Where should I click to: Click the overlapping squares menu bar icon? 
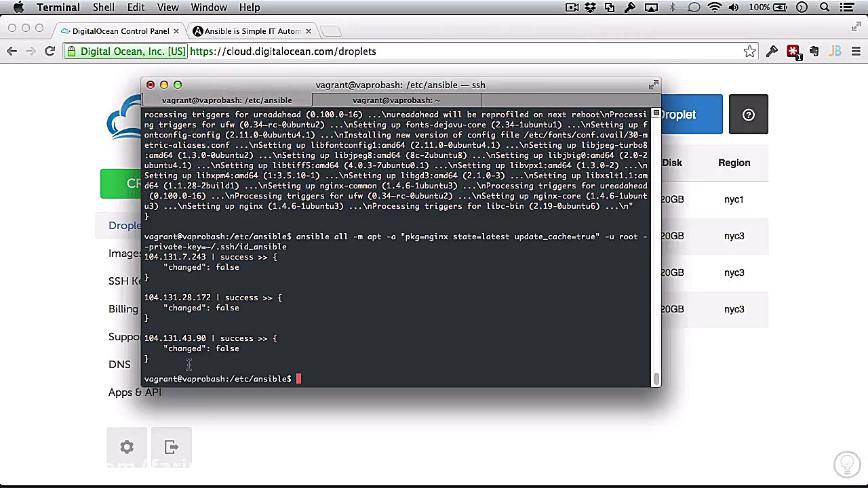[x=610, y=7]
